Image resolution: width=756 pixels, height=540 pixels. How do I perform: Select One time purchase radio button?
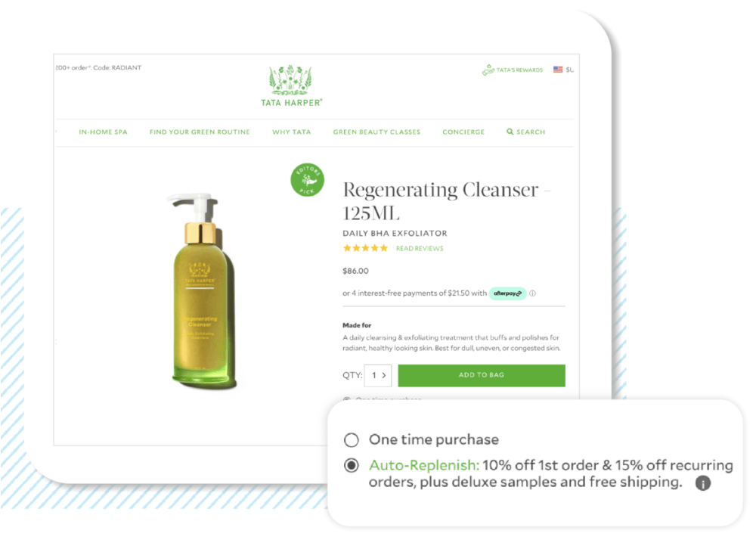point(352,439)
